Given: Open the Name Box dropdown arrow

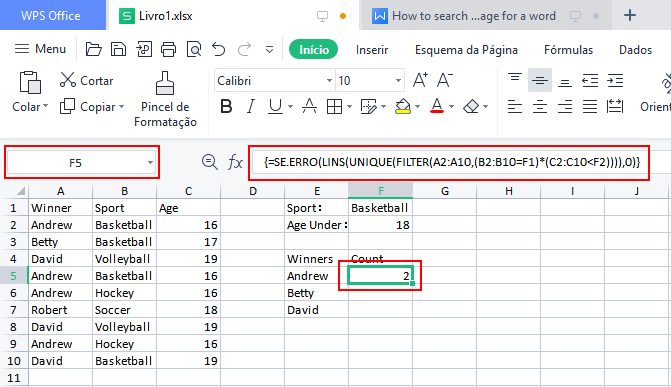Looking at the screenshot, I should [x=150, y=163].
